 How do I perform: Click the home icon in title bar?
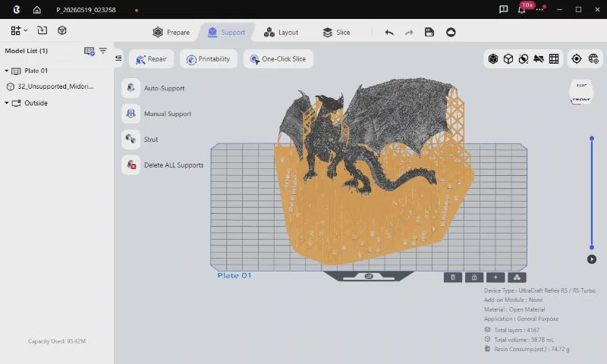coord(36,10)
